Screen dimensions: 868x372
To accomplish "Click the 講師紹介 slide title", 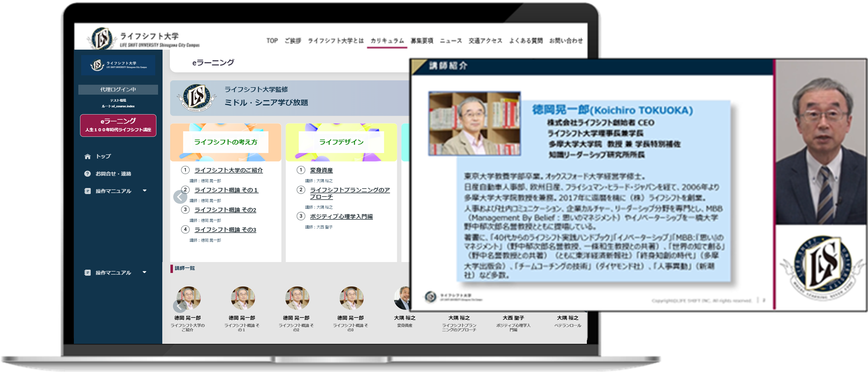I will tap(448, 66).
